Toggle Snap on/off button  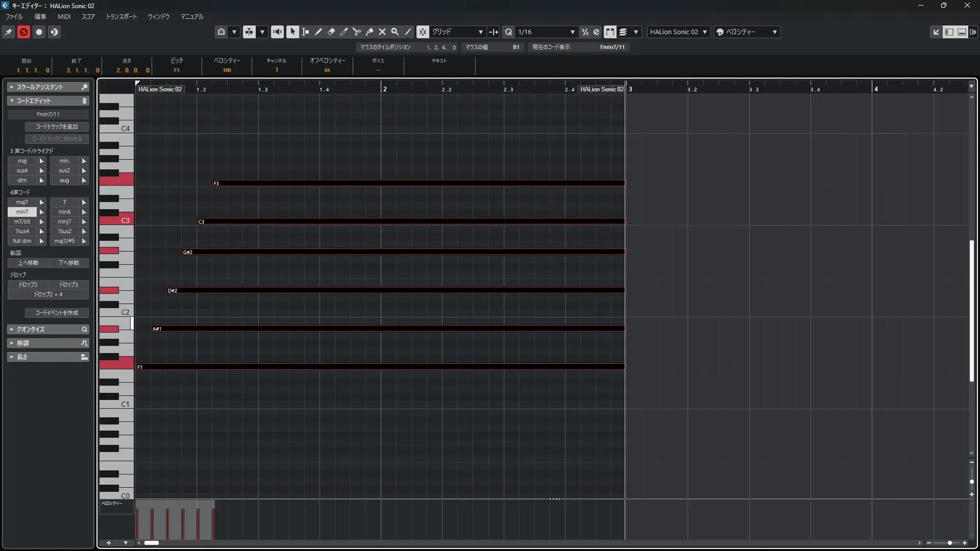423,32
